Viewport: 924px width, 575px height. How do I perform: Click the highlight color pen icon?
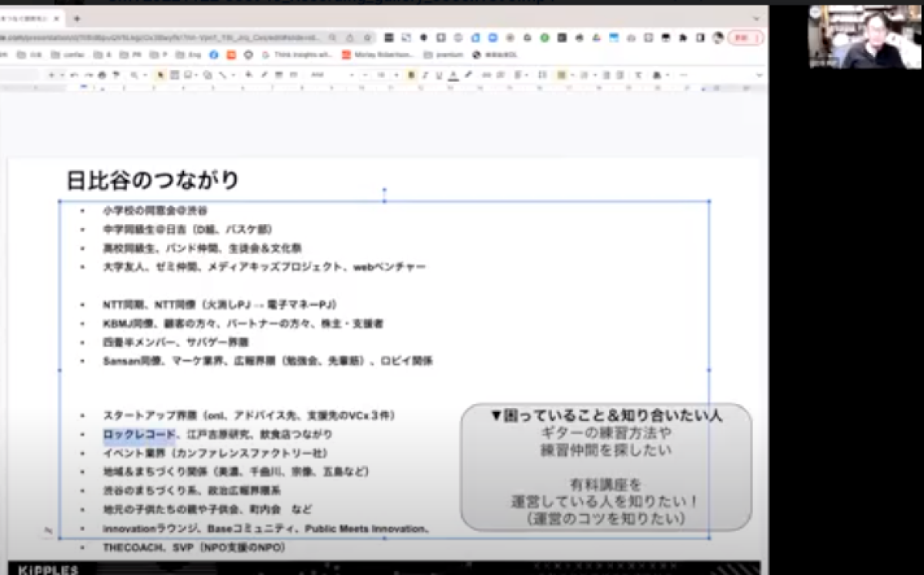tap(467, 75)
